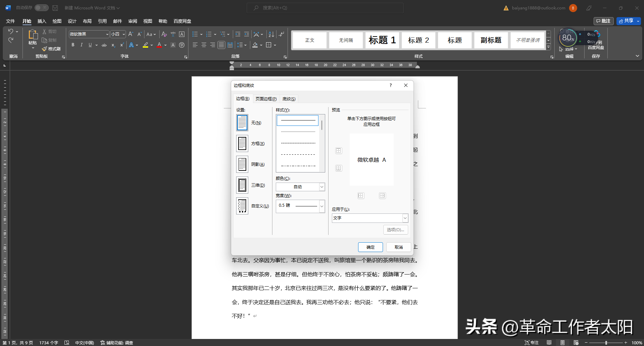Switch to the Shading (底纹) tab

point(289,99)
